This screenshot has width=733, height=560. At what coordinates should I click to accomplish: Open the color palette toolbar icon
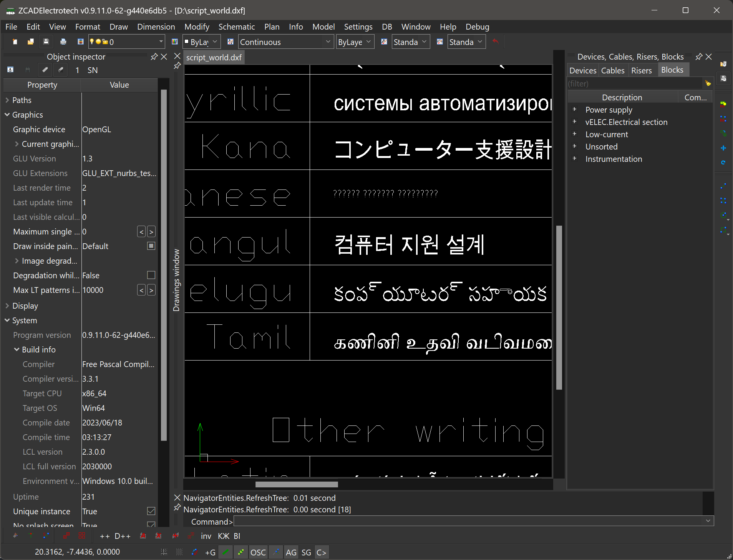pos(174,42)
